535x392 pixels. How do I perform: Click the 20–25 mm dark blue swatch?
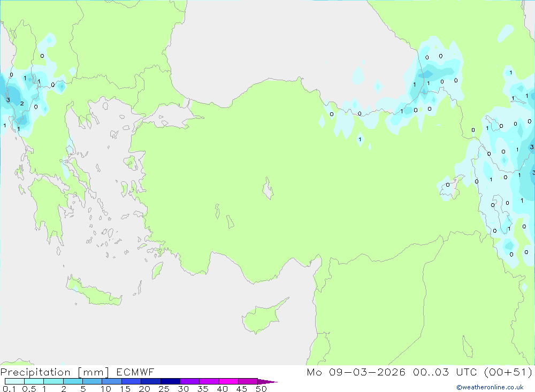(x=151, y=381)
